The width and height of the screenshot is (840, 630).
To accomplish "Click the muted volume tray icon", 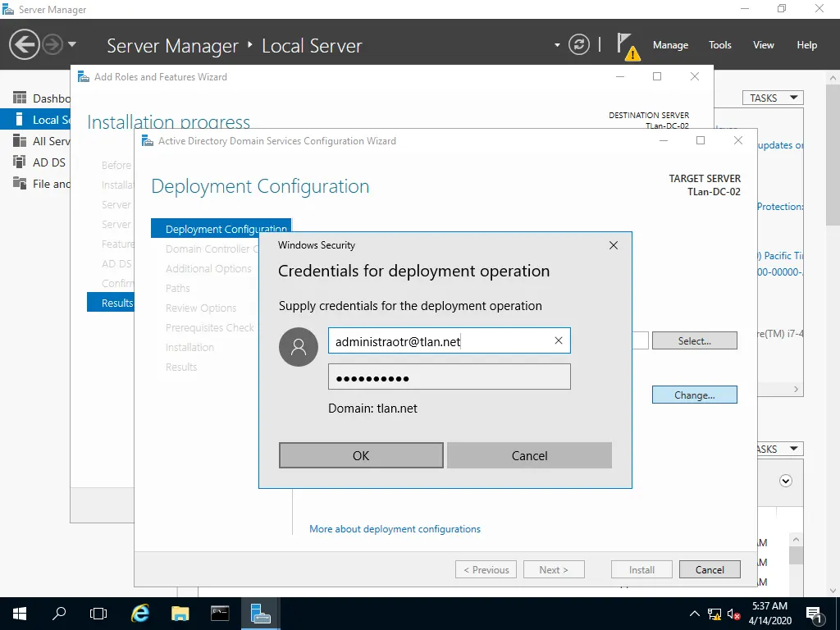I will click(733, 614).
